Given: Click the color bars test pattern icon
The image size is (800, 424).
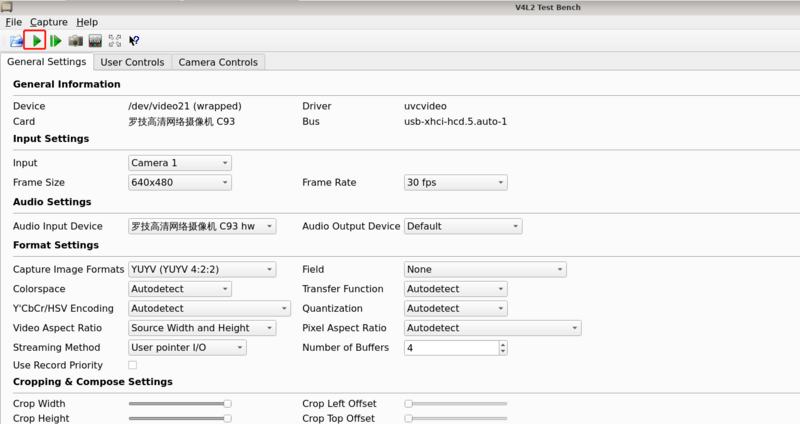Looking at the screenshot, I should [x=95, y=41].
